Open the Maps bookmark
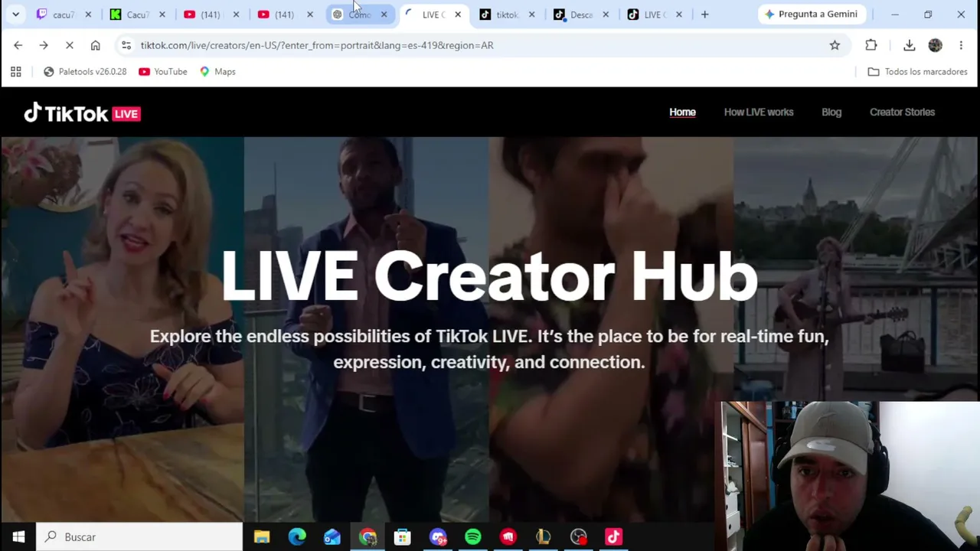This screenshot has width=980, height=551. (x=217, y=71)
